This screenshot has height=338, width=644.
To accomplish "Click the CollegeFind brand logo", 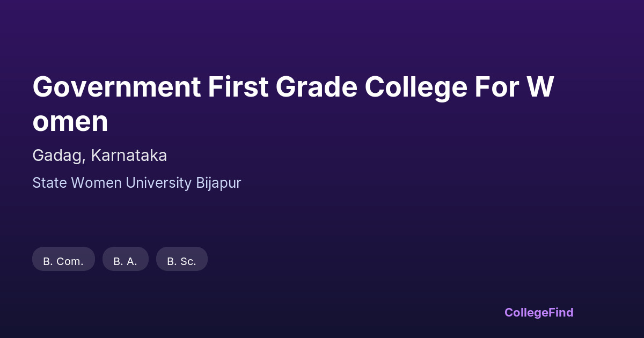I will click(538, 312).
